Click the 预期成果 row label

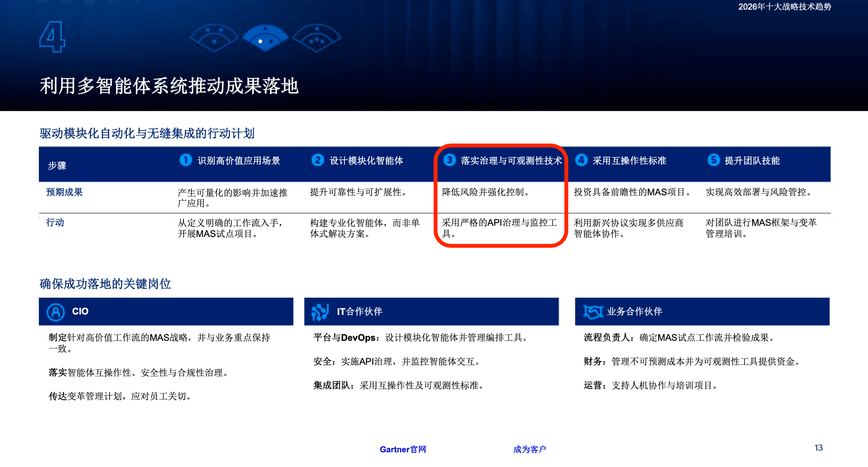[x=64, y=192]
